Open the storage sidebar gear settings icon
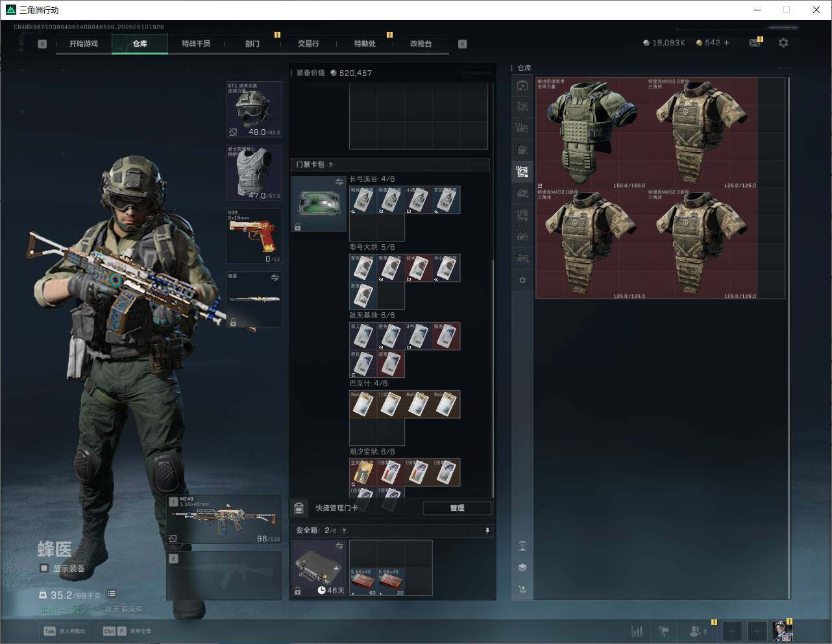 point(522,280)
